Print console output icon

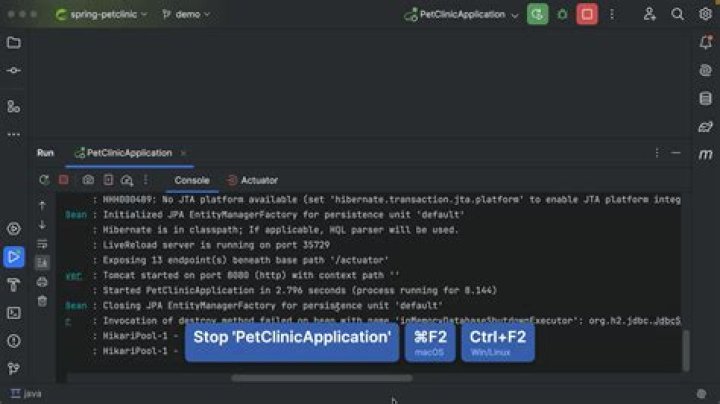(42, 281)
